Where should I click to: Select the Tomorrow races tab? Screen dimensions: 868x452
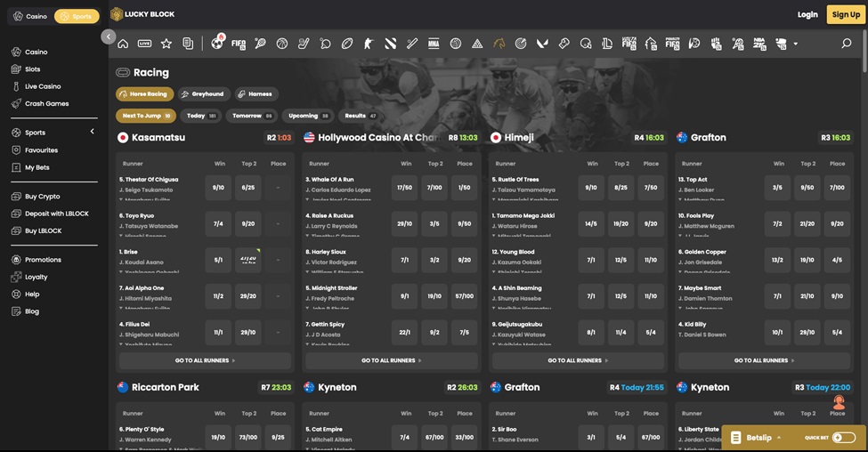[x=252, y=116]
